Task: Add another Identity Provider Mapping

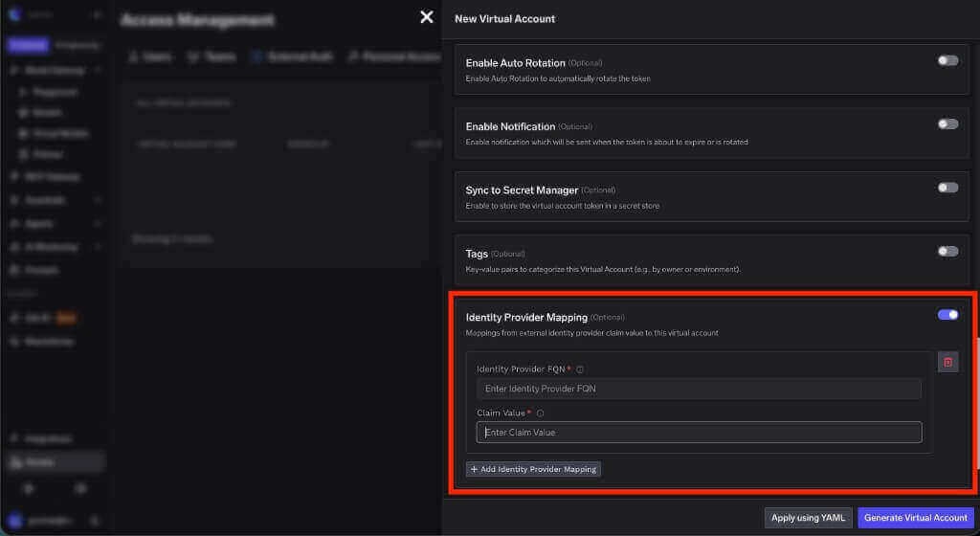Action: [x=533, y=469]
